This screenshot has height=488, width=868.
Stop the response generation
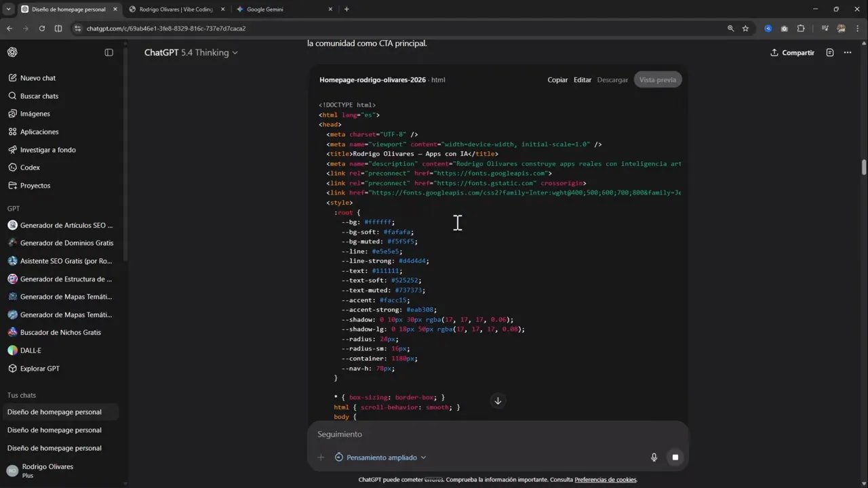coord(675,457)
